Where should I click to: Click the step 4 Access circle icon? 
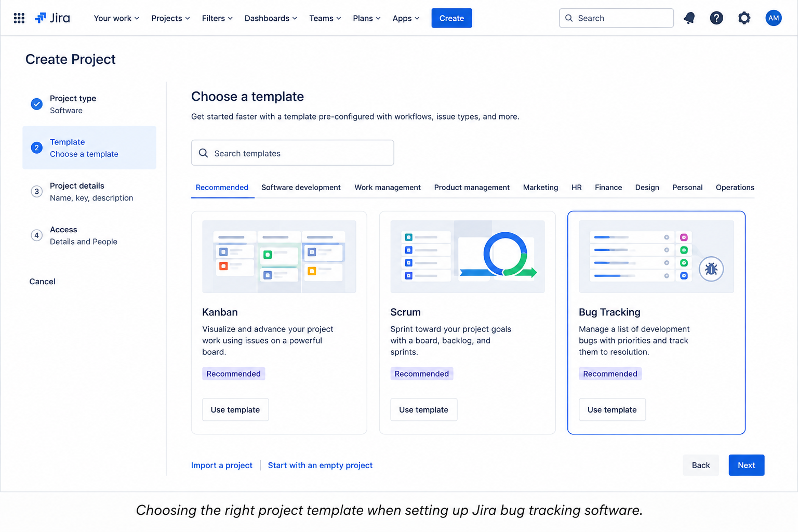coord(37,235)
